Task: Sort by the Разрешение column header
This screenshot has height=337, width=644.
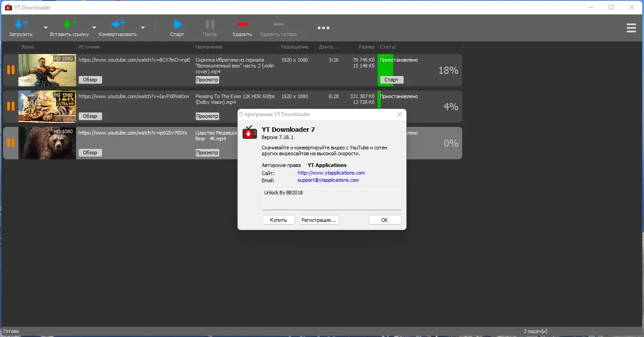Action: point(295,47)
